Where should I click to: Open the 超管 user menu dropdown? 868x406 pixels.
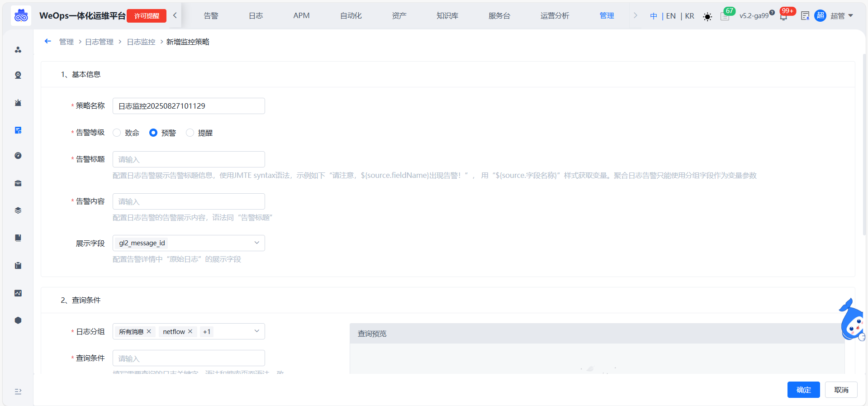(841, 16)
